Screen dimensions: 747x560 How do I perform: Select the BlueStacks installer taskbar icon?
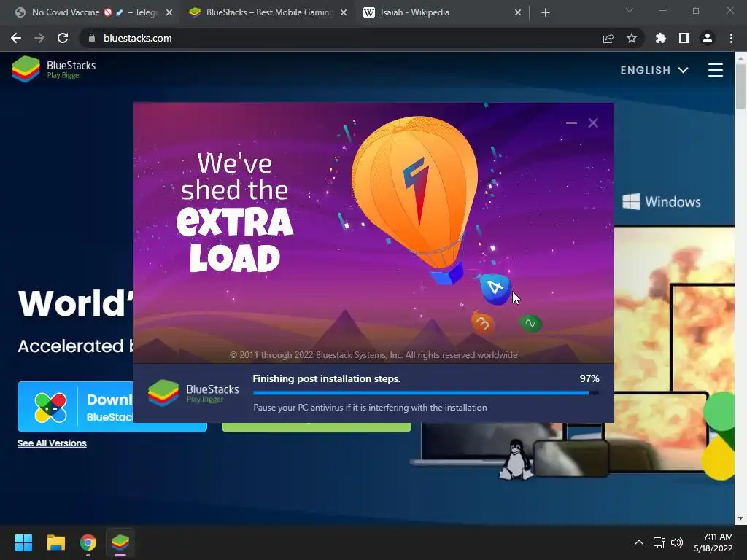click(120, 542)
